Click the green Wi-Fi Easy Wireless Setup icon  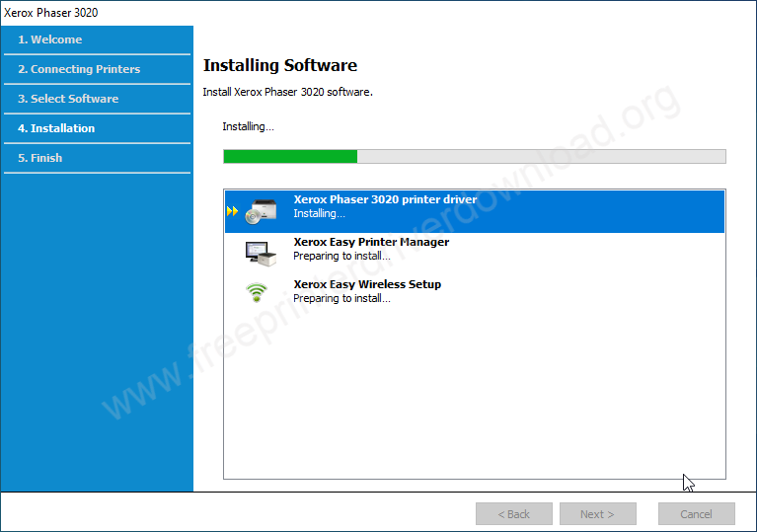258,292
